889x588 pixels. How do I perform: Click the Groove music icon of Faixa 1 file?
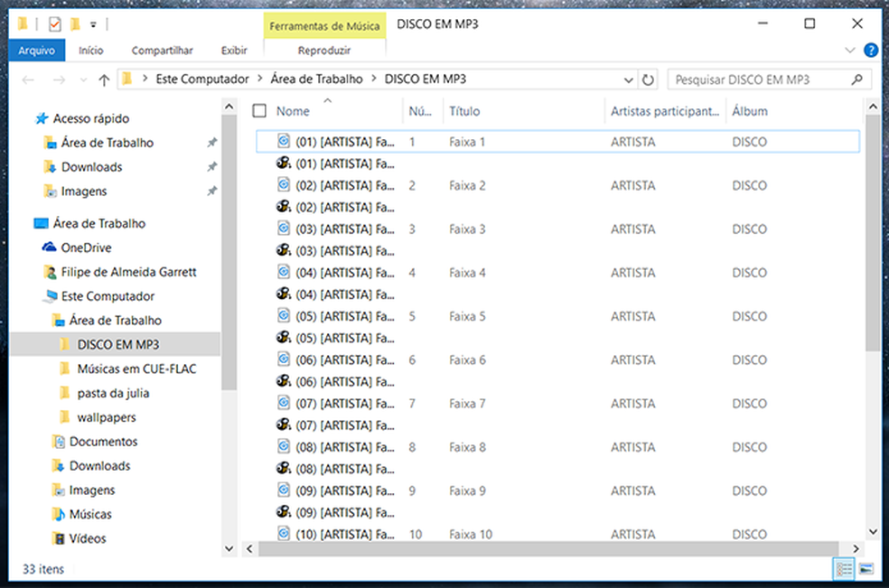click(284, 141)
